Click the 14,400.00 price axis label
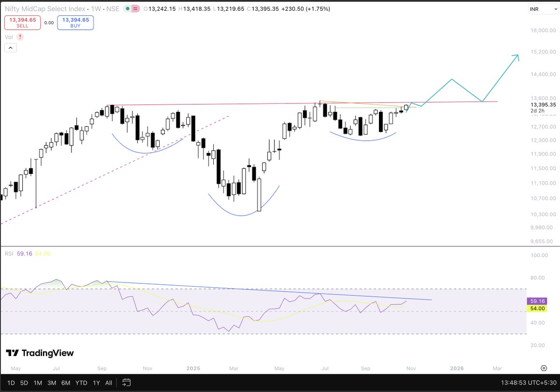 click(x=544, y=74)
